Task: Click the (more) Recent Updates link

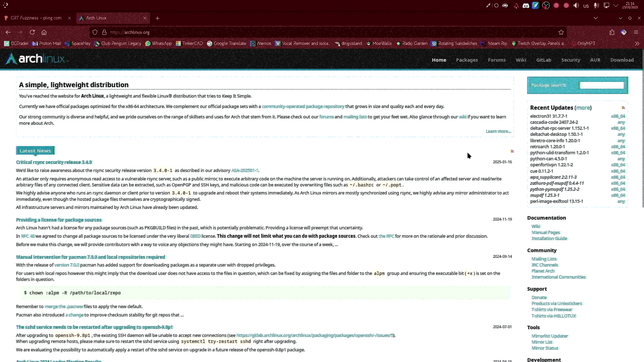Action: click(583, 108)
